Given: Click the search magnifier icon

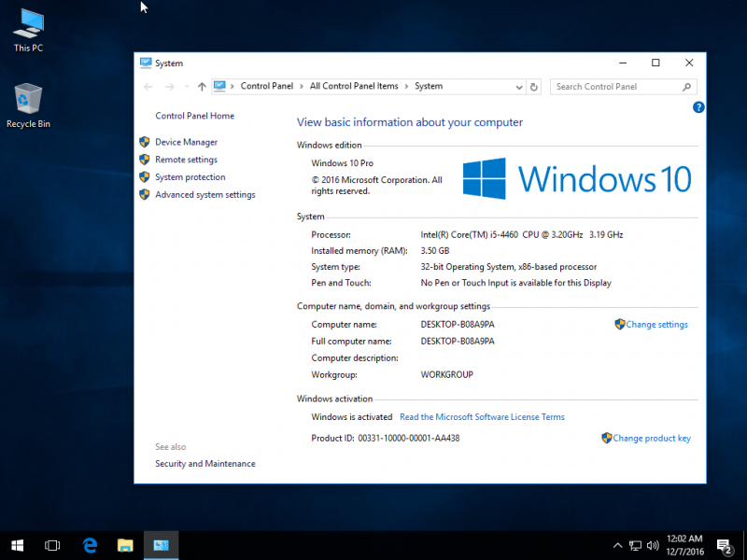Looking at the screenshot, I should pyautogui.click(x=686, y=87).
